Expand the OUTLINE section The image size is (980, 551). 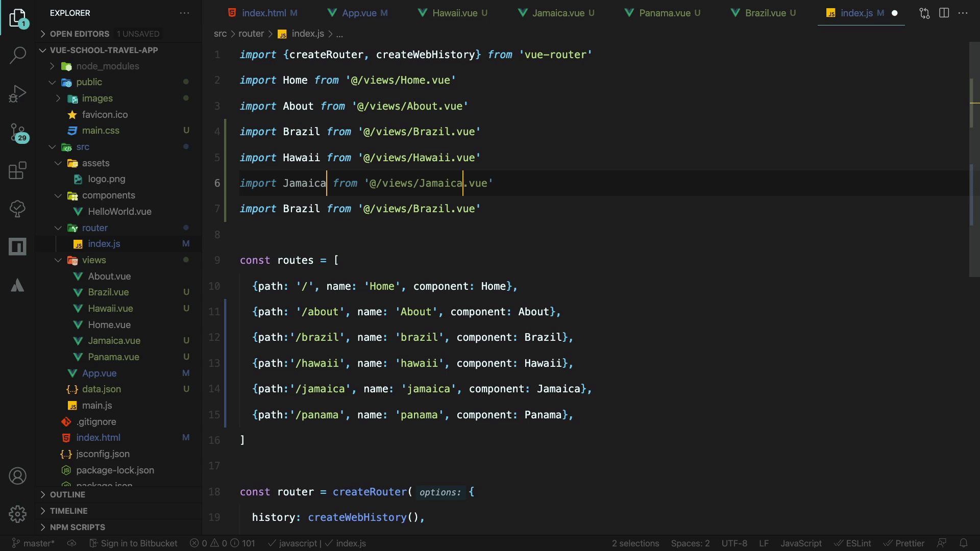pyautogui.click(x=67, y=494)
